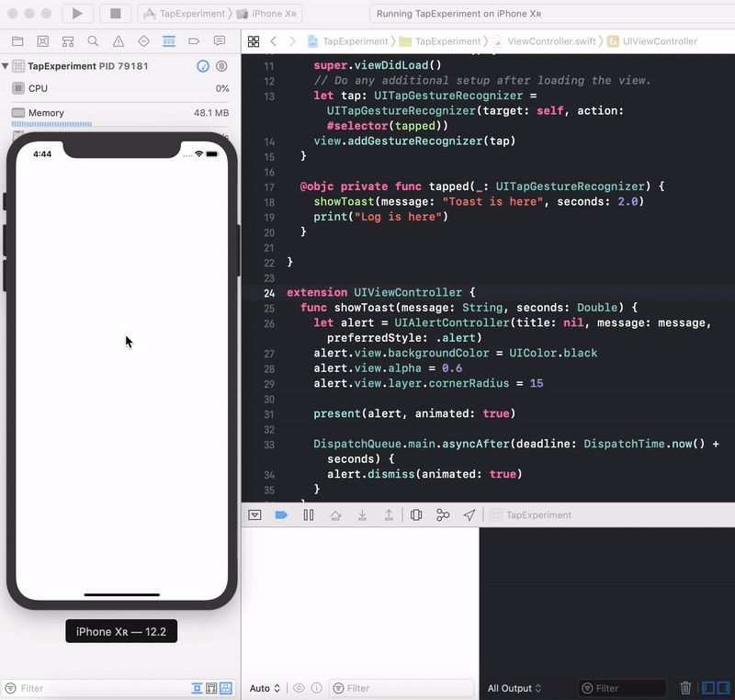Toggle the variables view pane
Viewport: 735px width, 700px height.
coord(708,688)
